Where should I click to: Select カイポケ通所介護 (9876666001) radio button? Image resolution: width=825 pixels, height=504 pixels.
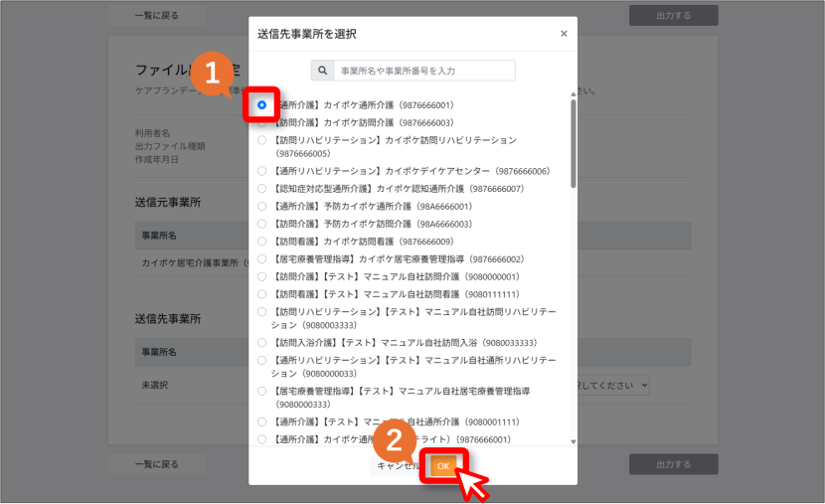pyautogui.click(x=261, y=105)
